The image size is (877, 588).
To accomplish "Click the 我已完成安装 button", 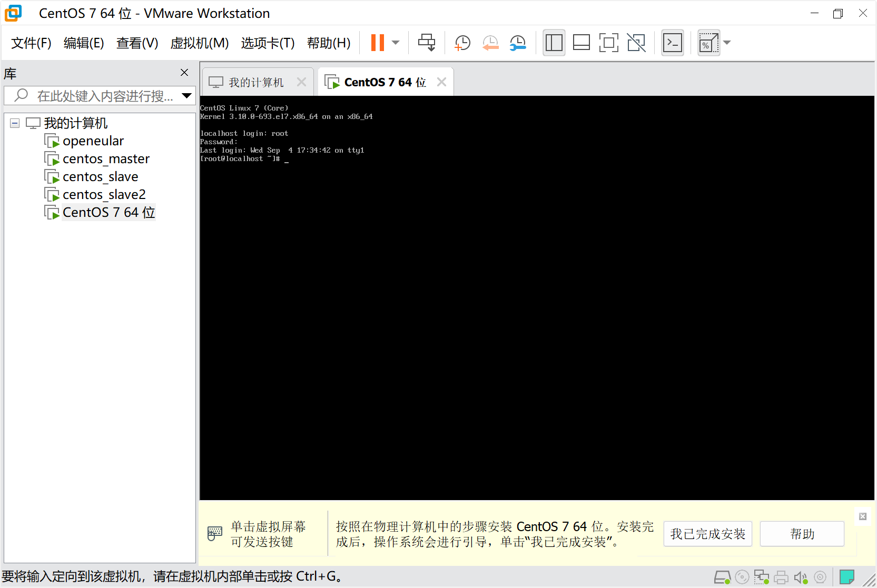I will pos(707,534).
